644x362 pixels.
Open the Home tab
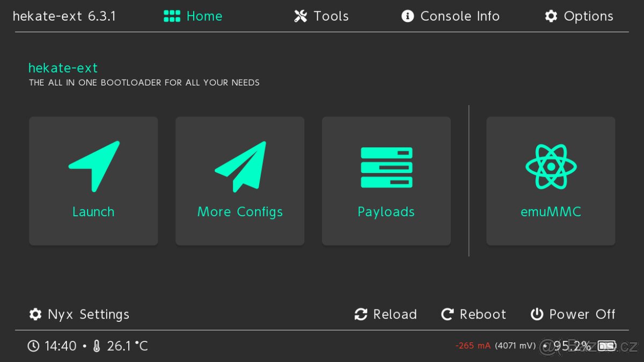193,16
